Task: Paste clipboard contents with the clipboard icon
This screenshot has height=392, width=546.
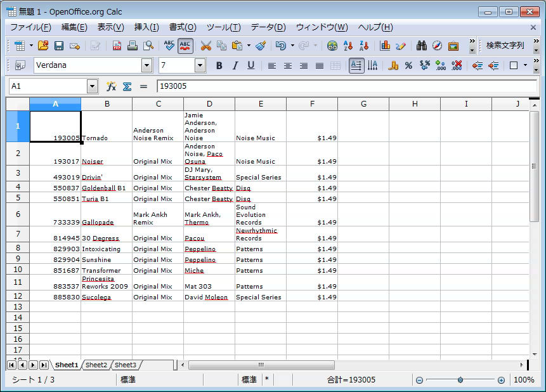Action: (237, 46)
